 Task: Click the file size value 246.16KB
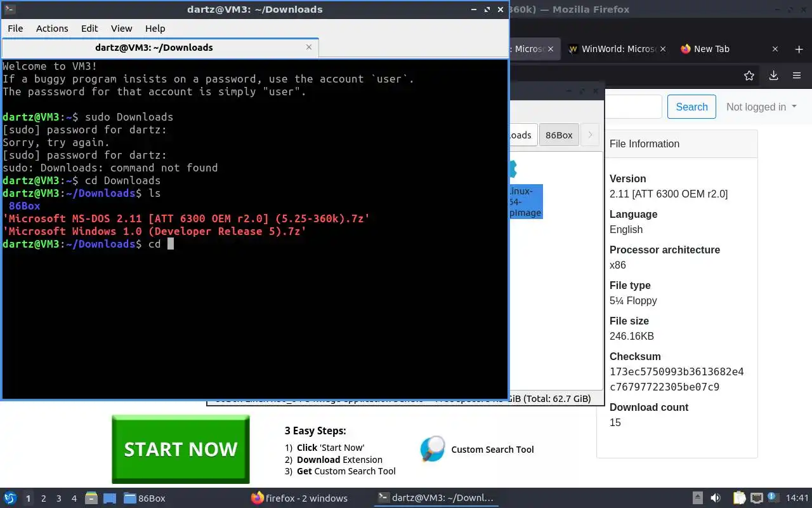(x=632, y=336)
